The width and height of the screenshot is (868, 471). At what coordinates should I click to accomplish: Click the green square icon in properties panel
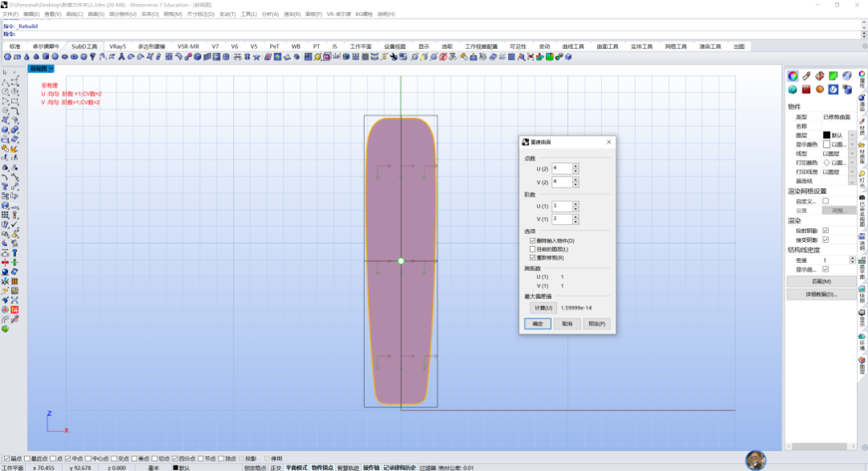[x=833, y=76]
